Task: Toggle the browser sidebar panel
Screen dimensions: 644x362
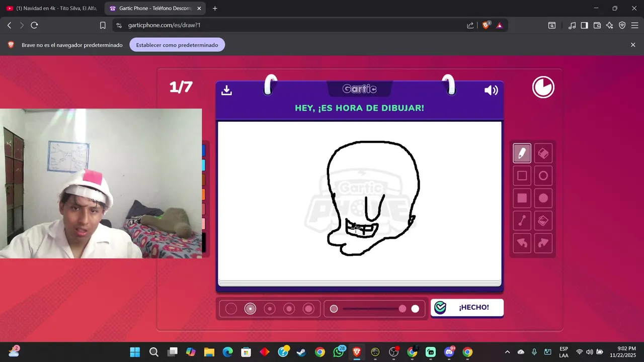Action: 584,25
